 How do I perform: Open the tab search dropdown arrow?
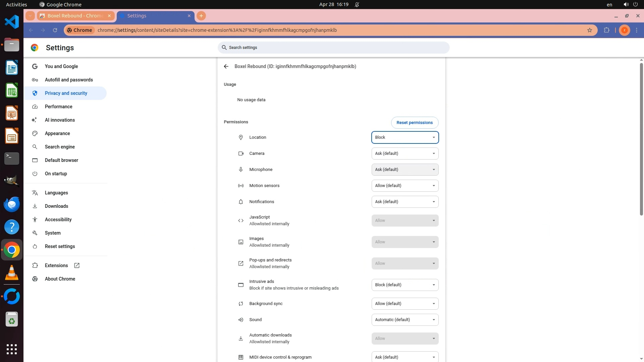point(30,16)
